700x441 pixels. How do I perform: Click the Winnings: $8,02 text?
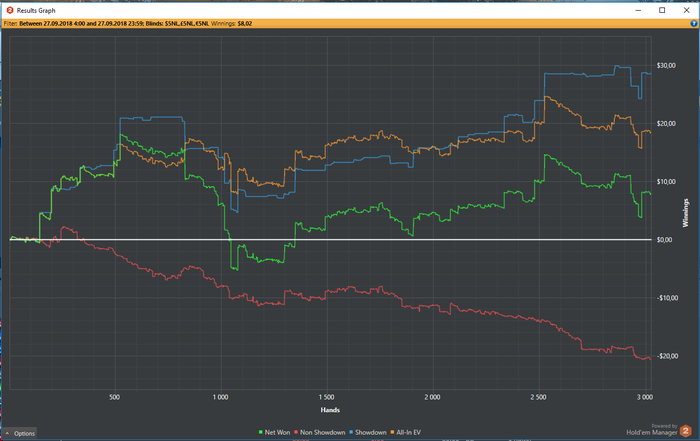click(231, 24)
